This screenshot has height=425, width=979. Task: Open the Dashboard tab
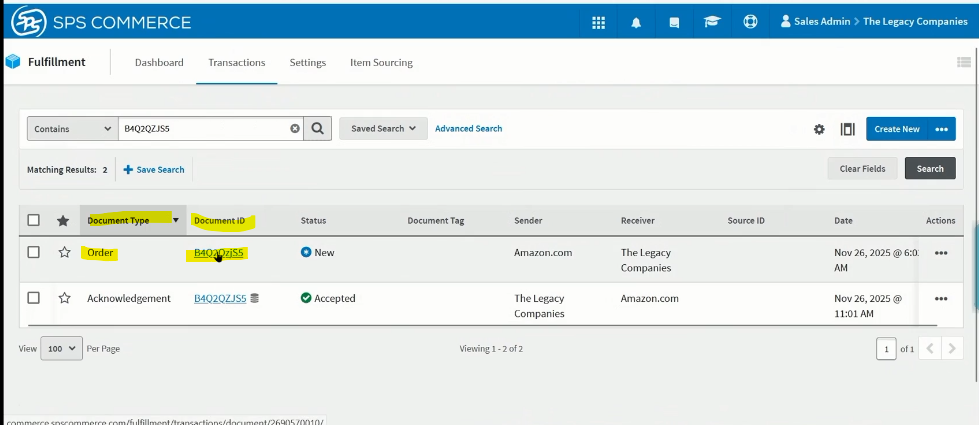pyautogui.click(x=159, y=62)
